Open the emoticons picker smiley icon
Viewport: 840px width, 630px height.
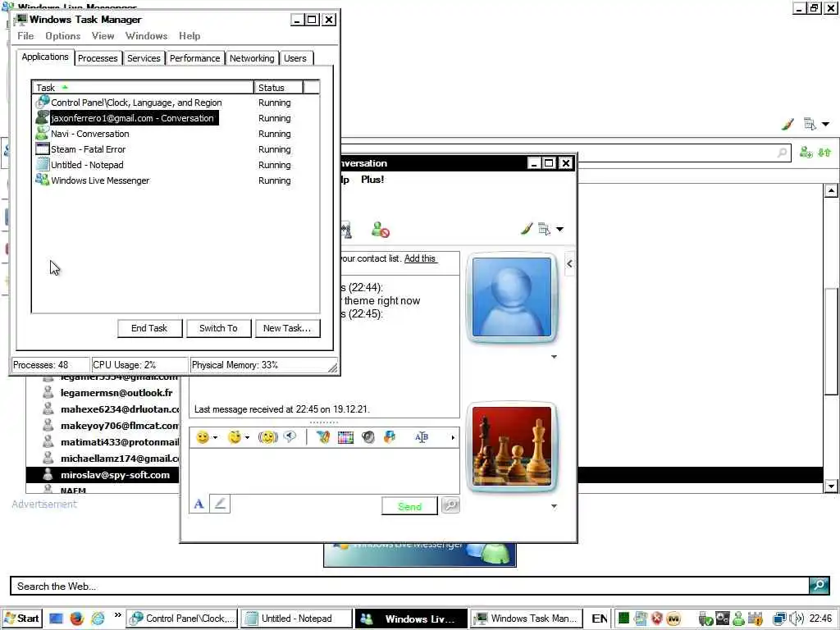203,437
